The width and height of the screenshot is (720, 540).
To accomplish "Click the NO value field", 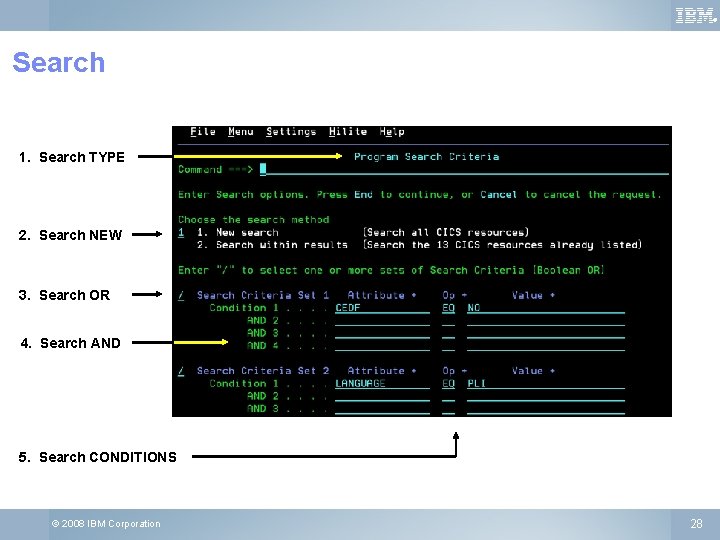I will [546, 308].
